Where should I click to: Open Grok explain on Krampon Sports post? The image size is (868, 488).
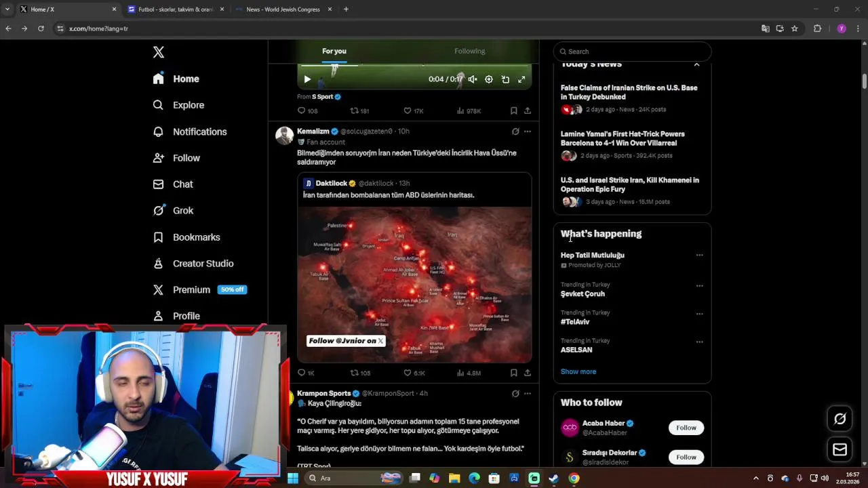coord(515,394)
